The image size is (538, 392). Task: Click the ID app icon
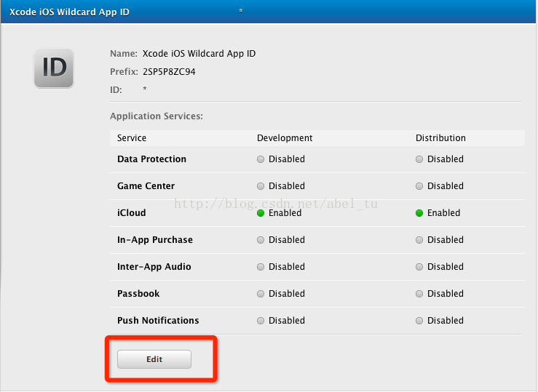(54, 68)
